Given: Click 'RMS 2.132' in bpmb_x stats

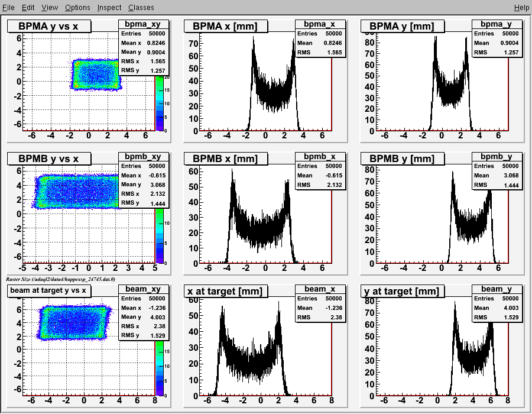Looking at the screenshot, I should point(320,185).
